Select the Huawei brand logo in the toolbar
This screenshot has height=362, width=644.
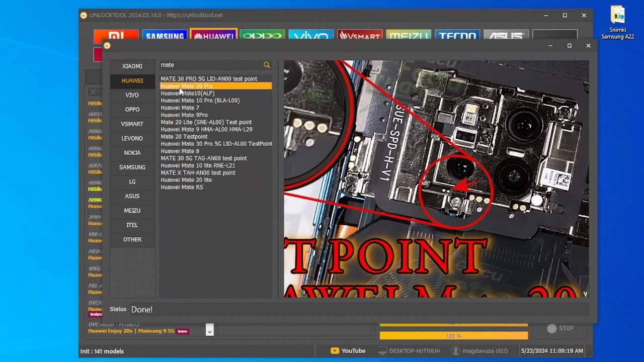click(214, 35)
